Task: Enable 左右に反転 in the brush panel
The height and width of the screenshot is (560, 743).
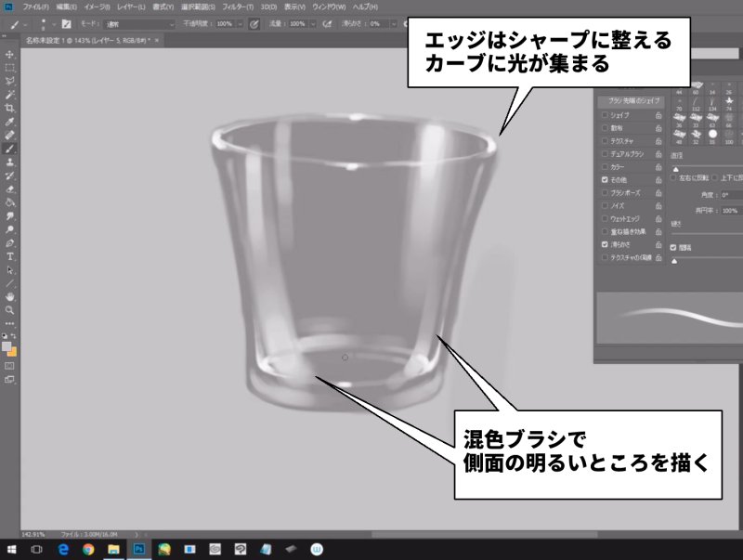Action: pyautogui.click(x=674, y=177)
